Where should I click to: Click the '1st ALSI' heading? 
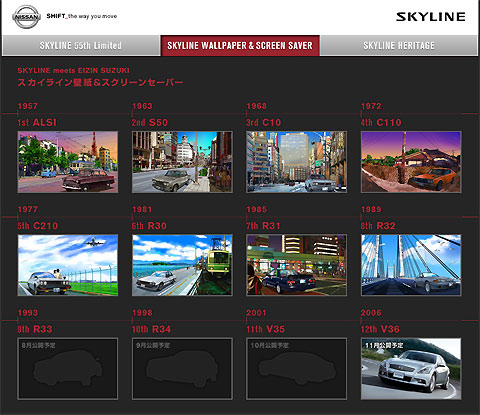tap(37, 122)
